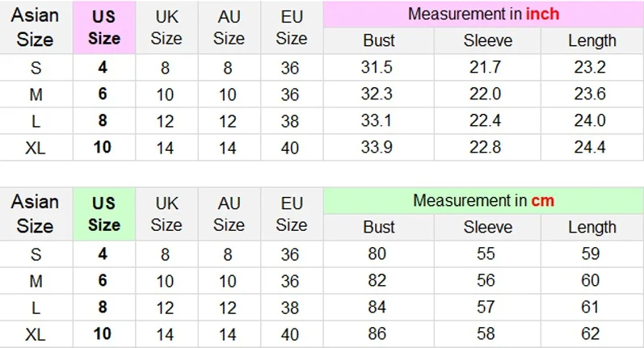This screenshot has width=644, height=348.
Task: Select the 84 cm bust cell
Action: click(378, 308)
